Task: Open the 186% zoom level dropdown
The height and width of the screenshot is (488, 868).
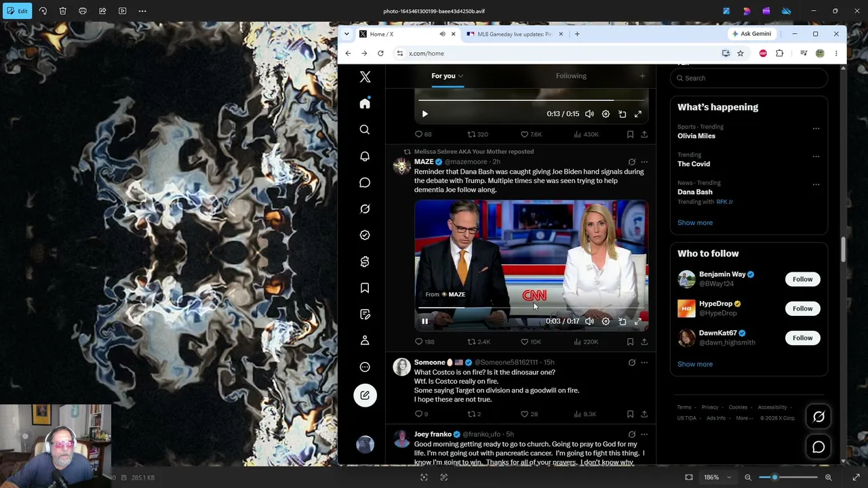Action: tap(718, 477)
